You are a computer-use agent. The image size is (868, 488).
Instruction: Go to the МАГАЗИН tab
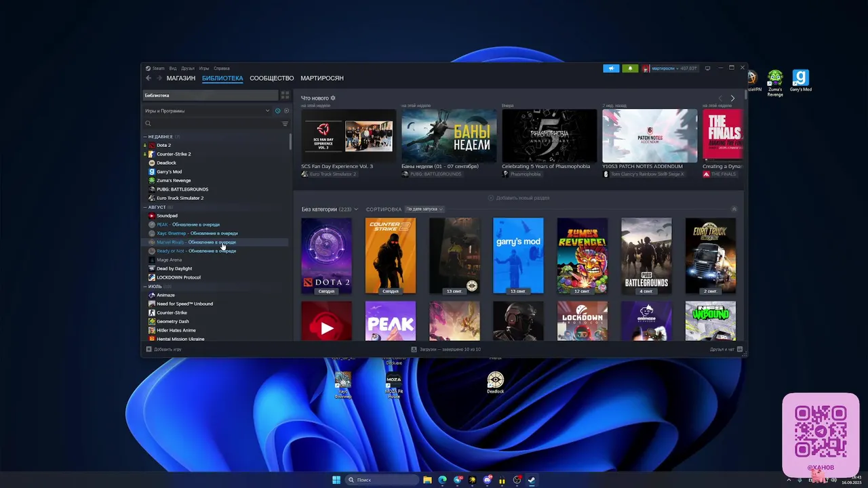[x=181, y=79]
